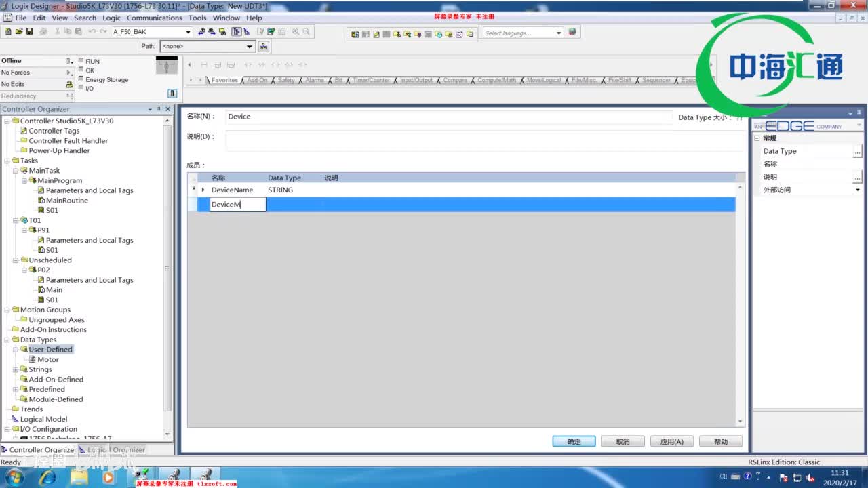The image size is (868, 488).
Task: Click the controller status icon under the chassis picture
Action: (172, 94)
